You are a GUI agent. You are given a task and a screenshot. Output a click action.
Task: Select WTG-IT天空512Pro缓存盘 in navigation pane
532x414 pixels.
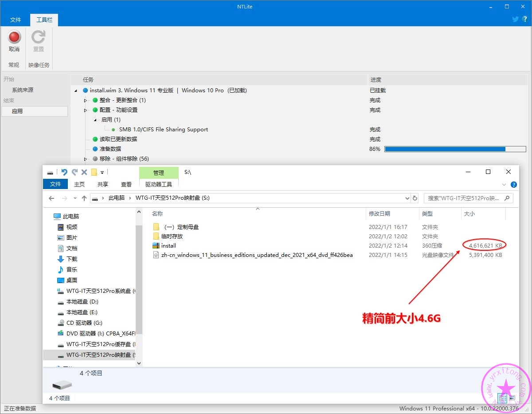click(96, 344)
